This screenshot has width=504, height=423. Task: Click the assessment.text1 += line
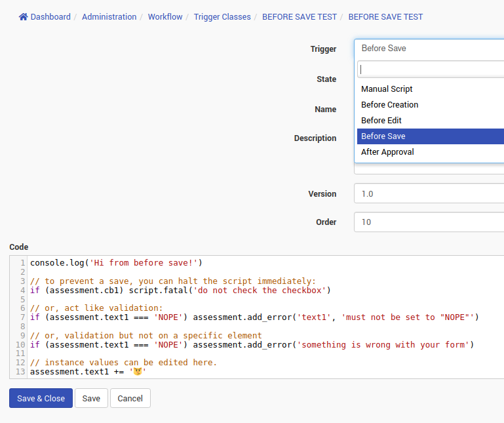[x=88, y=372]
